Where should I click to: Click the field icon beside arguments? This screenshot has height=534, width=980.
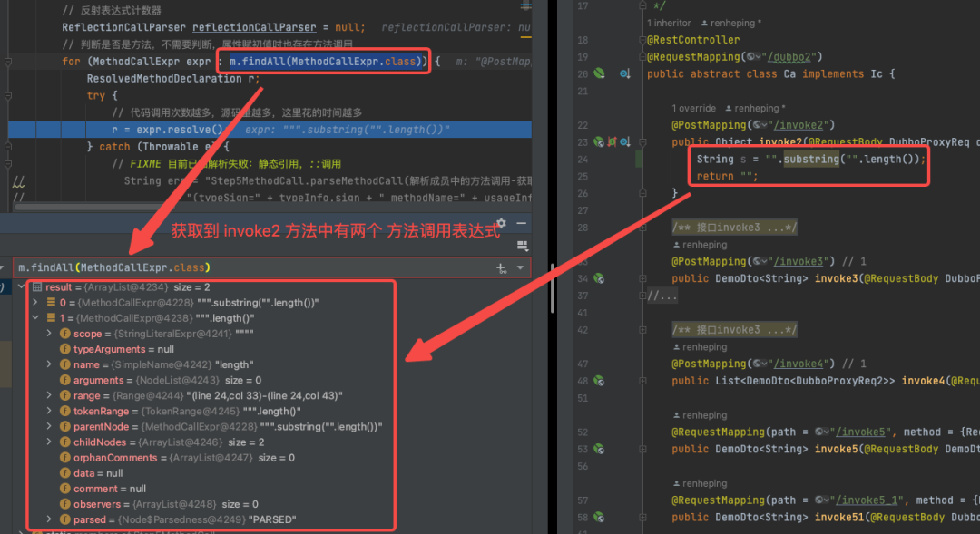pyautogui.click(x=64, y=380)
